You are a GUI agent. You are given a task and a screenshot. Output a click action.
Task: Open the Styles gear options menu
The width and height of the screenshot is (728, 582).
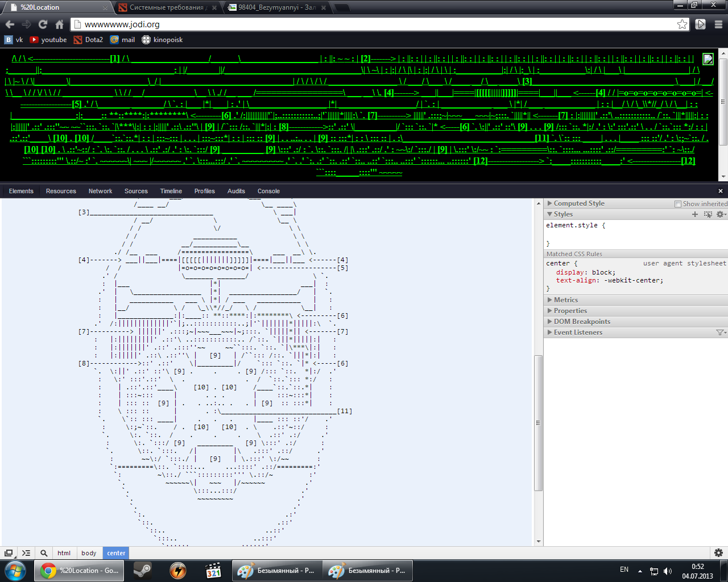tap(721, 214)
